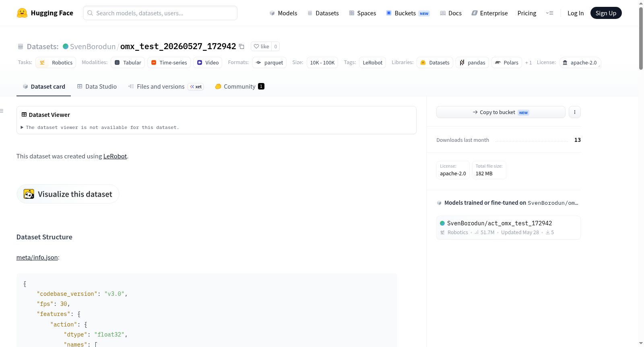Open the SvenBorodun/act_omx_test_172942 model card
Viewport: 644px width, 347px height.
pos(508,228)
